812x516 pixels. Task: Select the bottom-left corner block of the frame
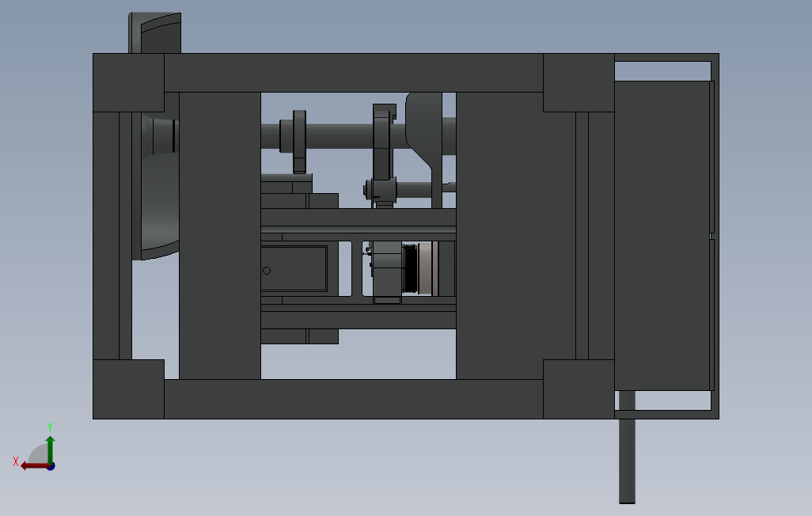(x=128, y=389)
